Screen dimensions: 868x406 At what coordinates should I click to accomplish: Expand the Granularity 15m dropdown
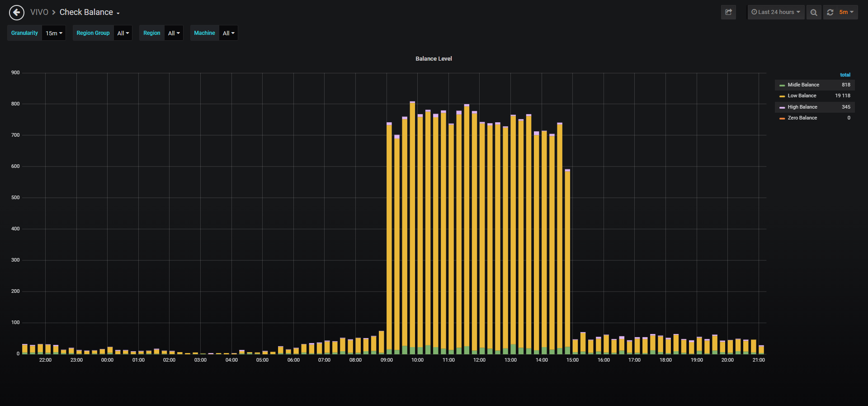[54, 33]
